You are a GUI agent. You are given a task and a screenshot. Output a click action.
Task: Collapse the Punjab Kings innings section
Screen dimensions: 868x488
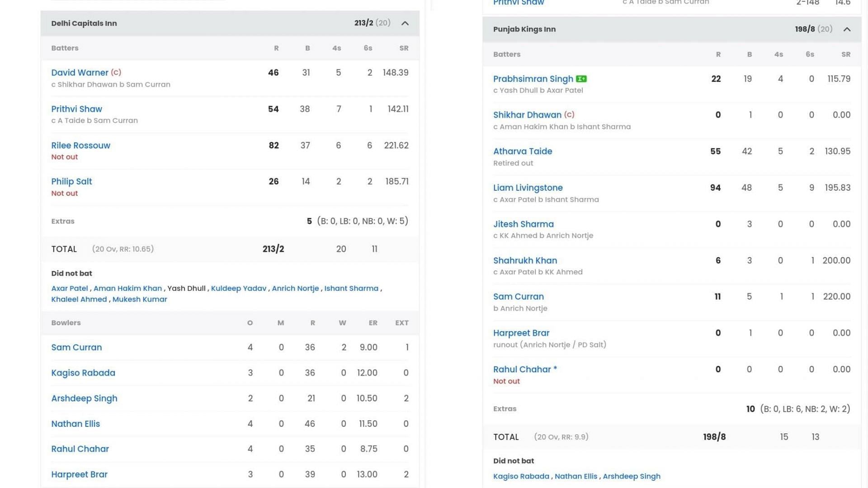(x=847, y=29)
